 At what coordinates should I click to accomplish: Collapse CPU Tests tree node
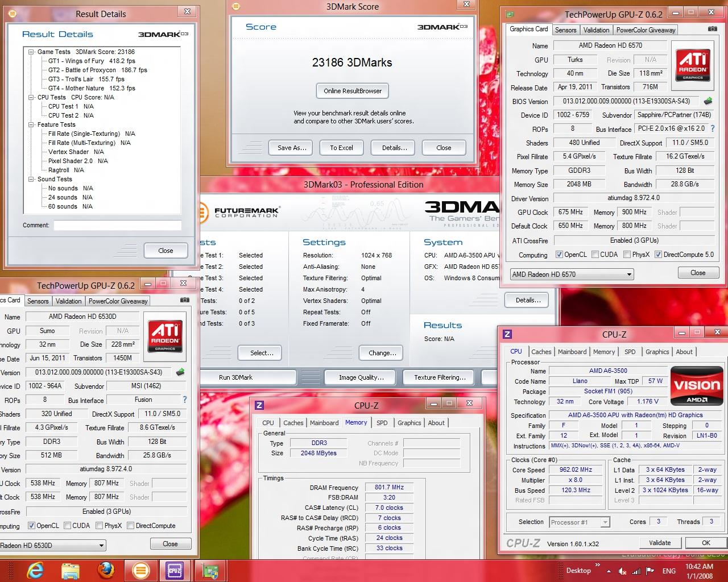31,97
